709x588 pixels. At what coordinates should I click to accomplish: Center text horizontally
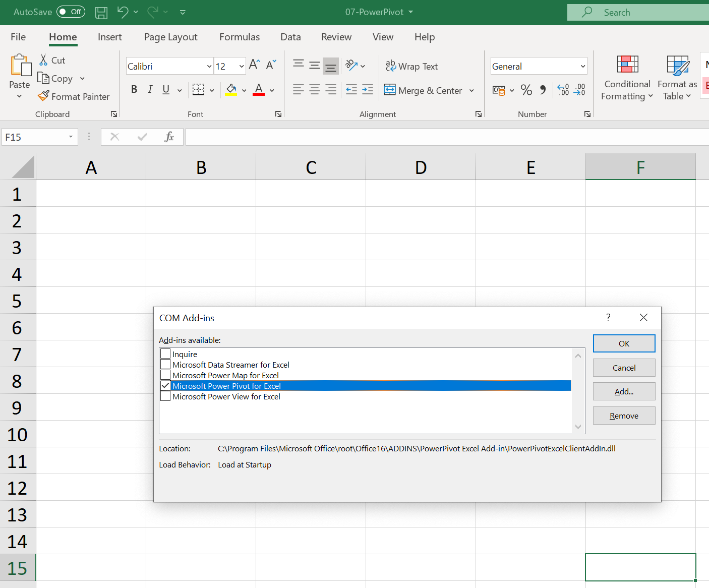315,90
